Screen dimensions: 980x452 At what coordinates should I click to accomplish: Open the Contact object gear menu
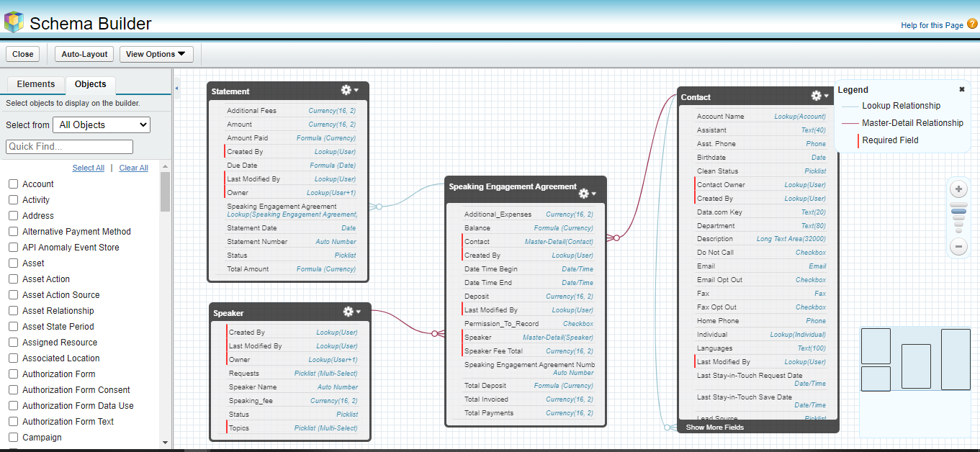pos(819,96)
